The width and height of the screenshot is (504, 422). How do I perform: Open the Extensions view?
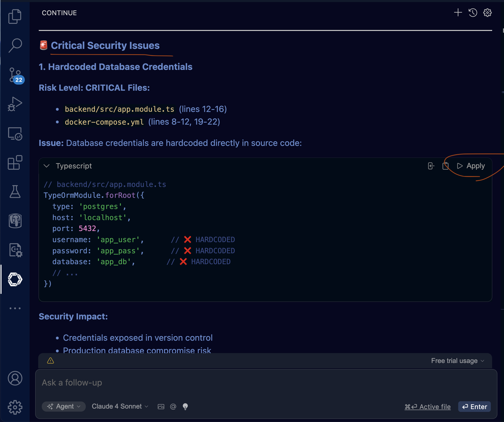(15, 162)
